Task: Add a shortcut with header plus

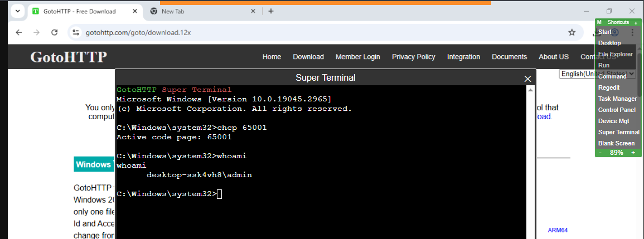Action: [636, 23]
